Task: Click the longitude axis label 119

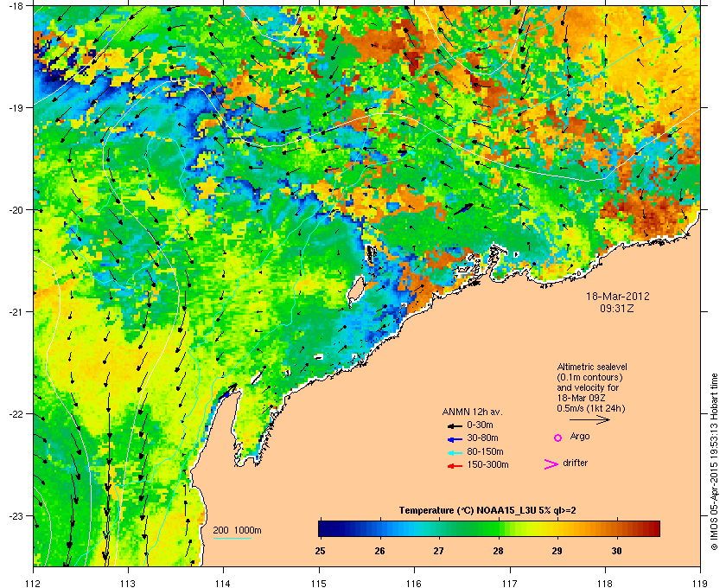Action: point(700,584)
